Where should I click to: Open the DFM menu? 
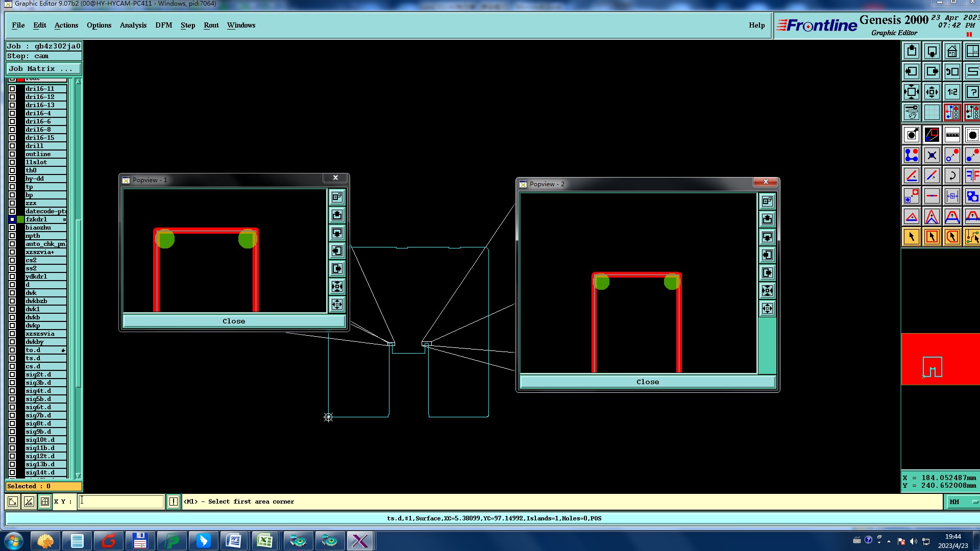point(163,26)
